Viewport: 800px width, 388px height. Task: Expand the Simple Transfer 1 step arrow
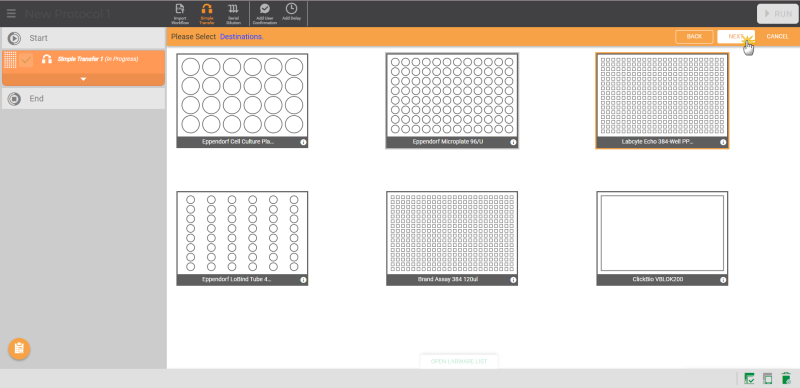pyautogui.click(x=83, y=79)
